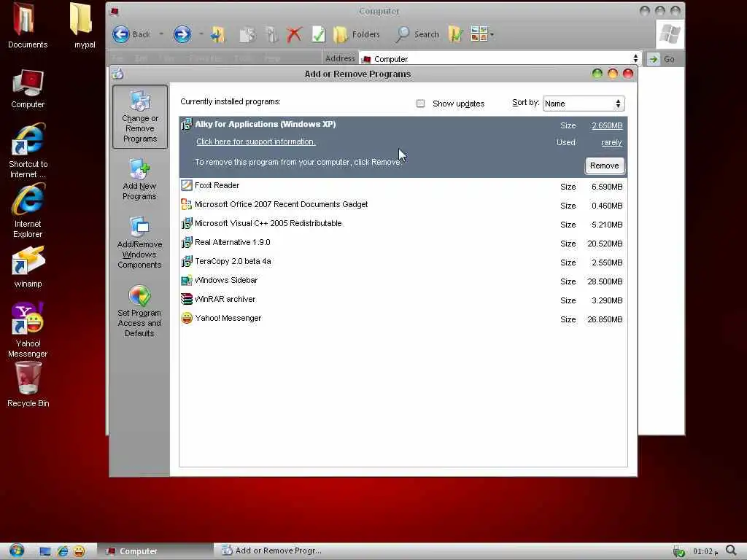Select the winamp desktop shortcut
Viewport: 747px width, 560px height.
[28, 267]
